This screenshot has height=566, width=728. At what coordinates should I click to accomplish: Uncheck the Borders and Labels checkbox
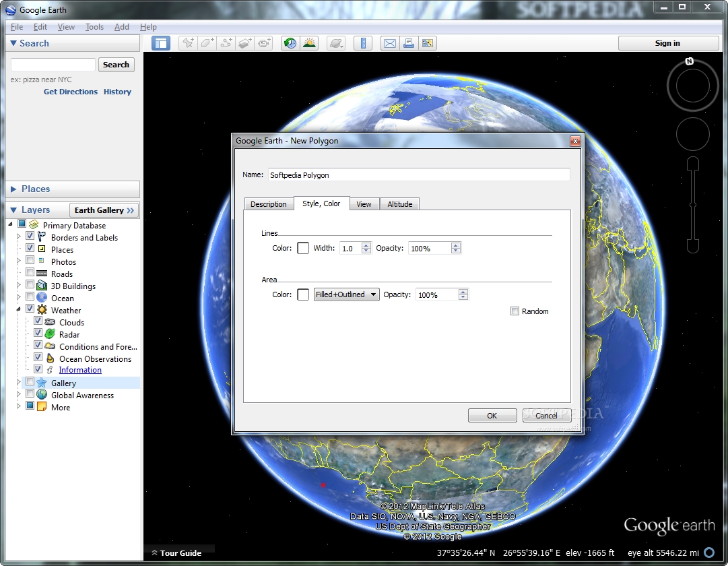pos(30,236)
